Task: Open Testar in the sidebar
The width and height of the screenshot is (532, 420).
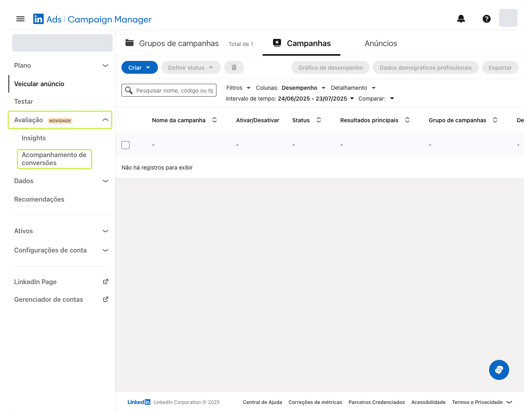Action: (23, 101)
